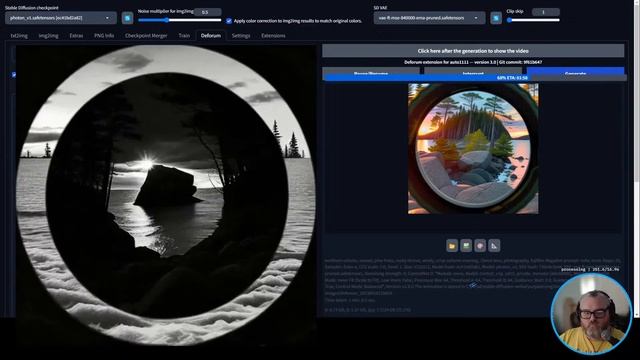Open the PNG Info tab
Image resolution: width=640 pixels, height=360 pixels.
click(x=104, y=36)
